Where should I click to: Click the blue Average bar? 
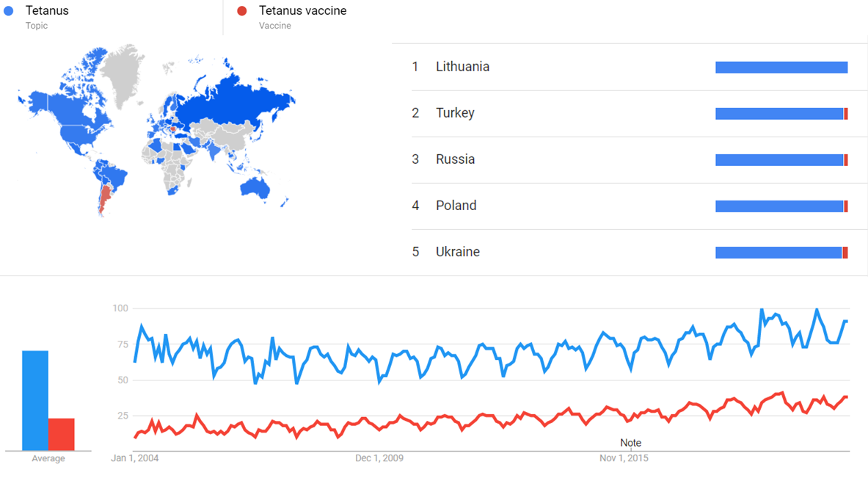pos(35,400)
